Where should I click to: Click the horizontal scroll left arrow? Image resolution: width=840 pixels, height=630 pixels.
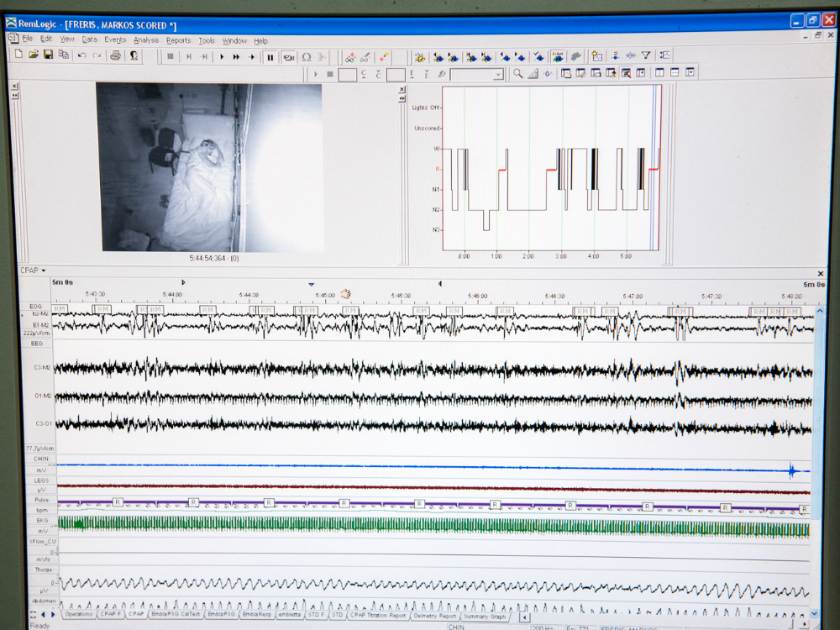tap(524, 617)
